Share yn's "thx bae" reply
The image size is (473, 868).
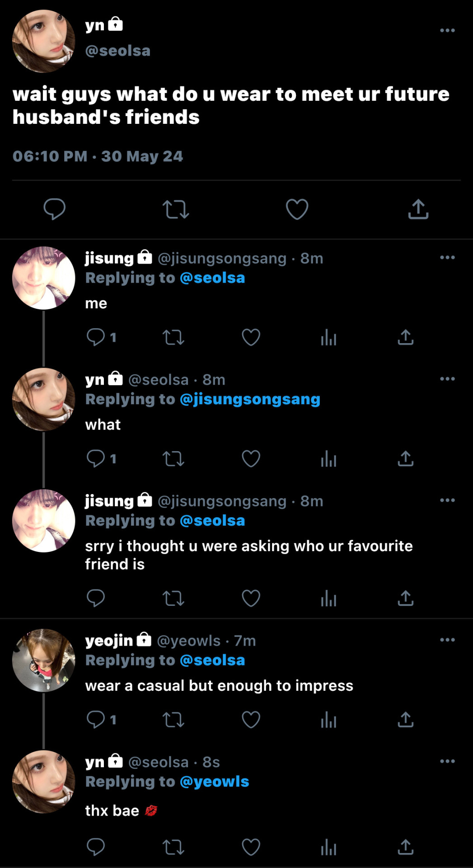(405, 847)
